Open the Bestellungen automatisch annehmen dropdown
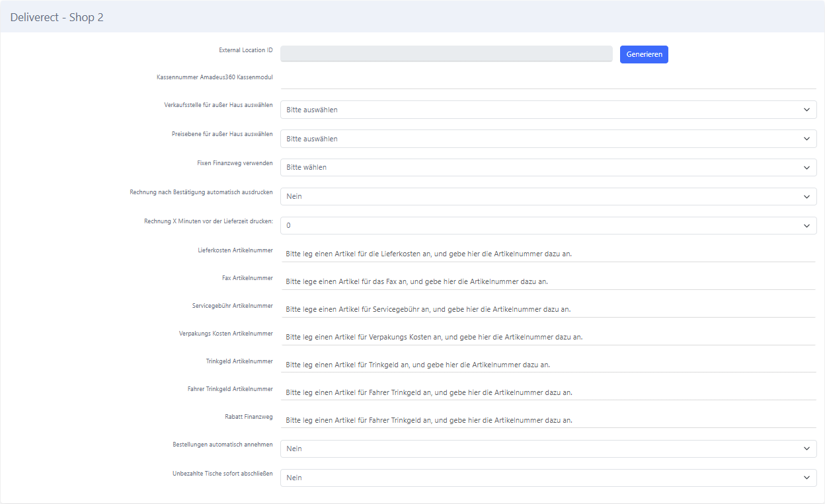Screen dimensions: 825x504 [x=549, y=449]
